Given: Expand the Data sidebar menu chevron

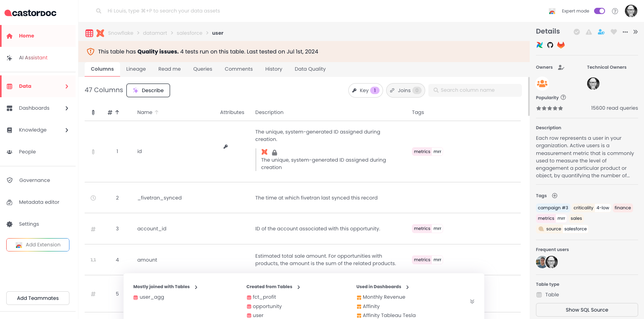Looking at the screenshot, I should pyautogui.click(x=67, y=86).
